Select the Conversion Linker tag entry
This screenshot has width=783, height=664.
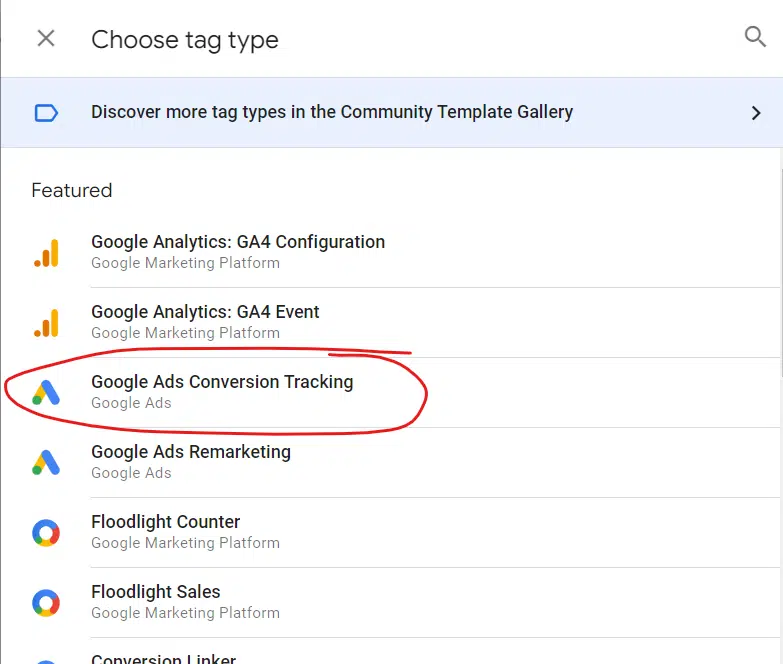click(x=163, y=659)
